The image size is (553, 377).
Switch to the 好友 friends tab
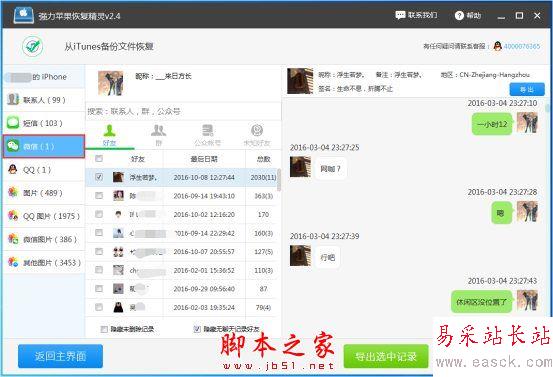110,135
